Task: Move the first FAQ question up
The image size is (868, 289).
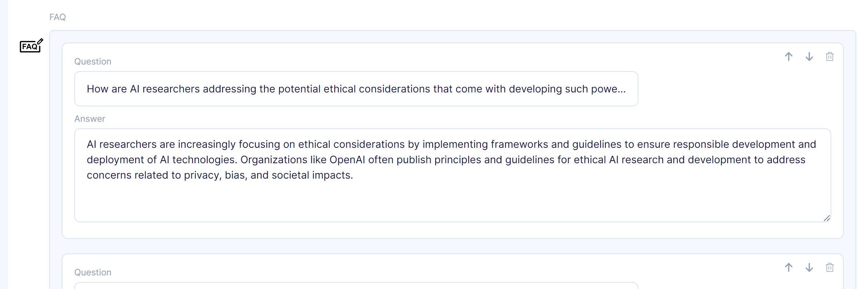Action: (x=788, y=56)
